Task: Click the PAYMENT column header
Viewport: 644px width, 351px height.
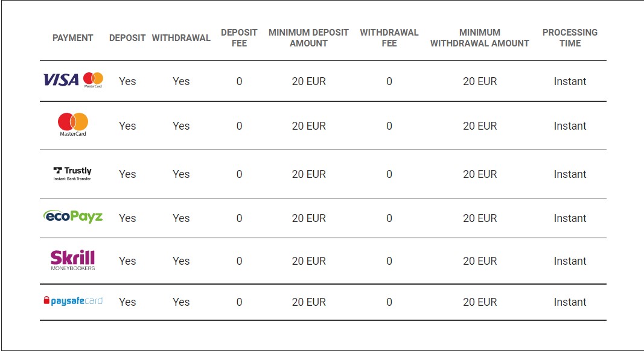Action: (72, 38)
